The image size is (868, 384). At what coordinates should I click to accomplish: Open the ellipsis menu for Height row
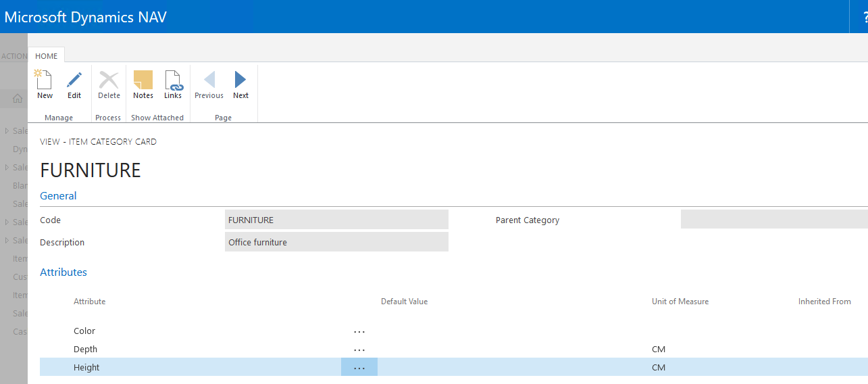359,368
